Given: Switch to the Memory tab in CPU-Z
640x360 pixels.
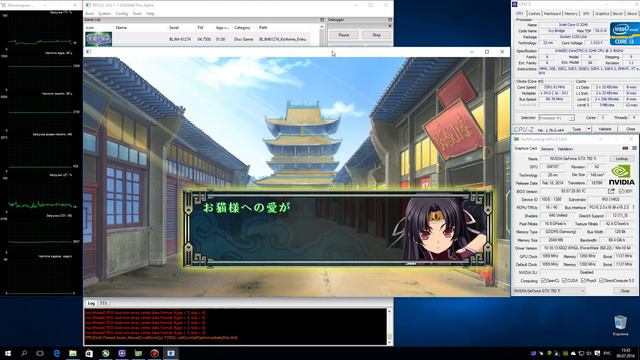Looking at the screenshot, I should click(x=571, y=13).
